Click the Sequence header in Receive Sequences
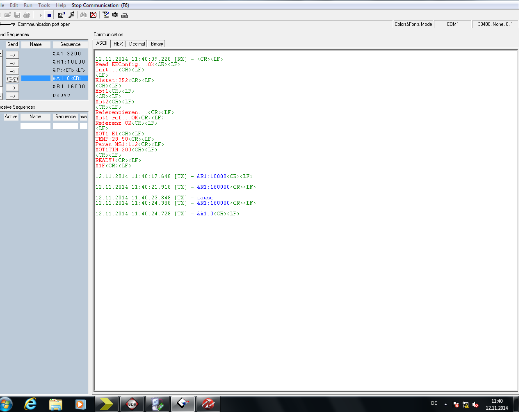 point(65,116)
